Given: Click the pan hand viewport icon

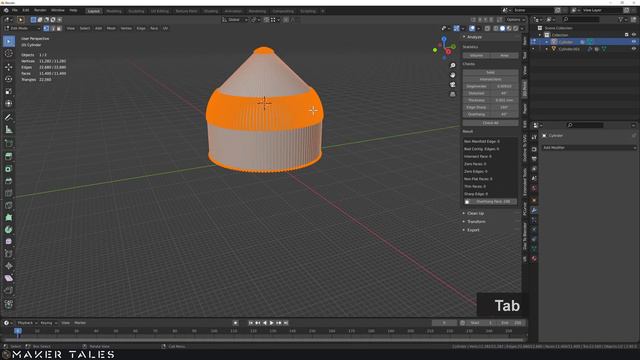Looking at the screenshot, I should 452,75.
